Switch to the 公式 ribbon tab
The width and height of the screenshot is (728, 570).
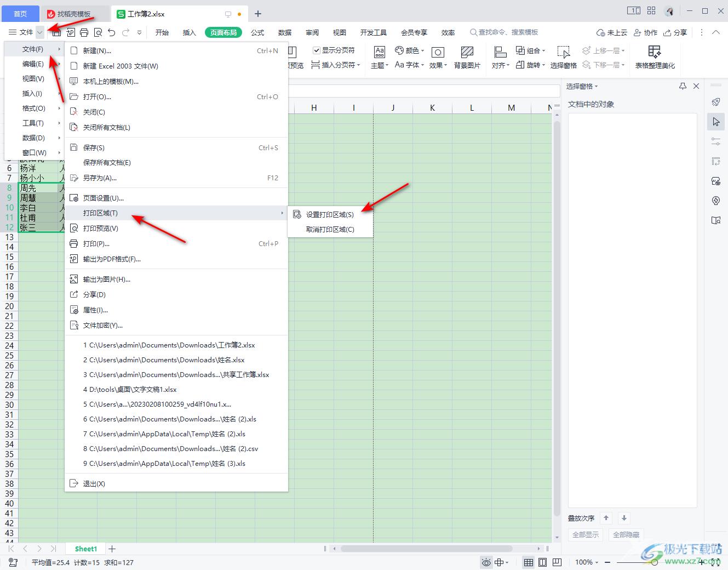[x=257, y=33]
